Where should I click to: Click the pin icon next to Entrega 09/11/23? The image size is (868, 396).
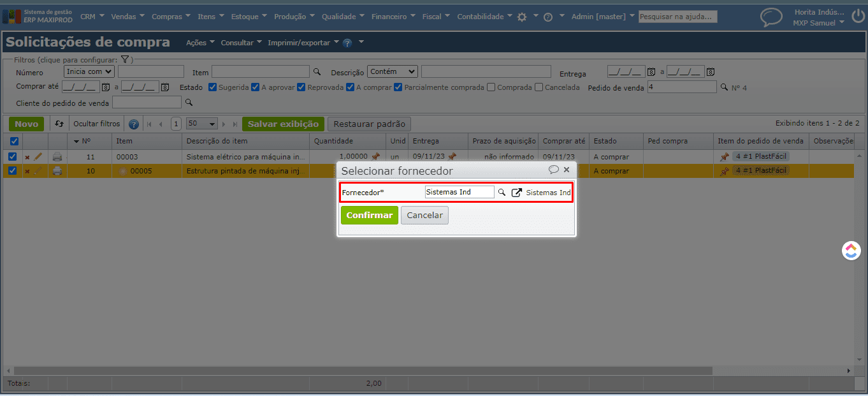(452, 156)
